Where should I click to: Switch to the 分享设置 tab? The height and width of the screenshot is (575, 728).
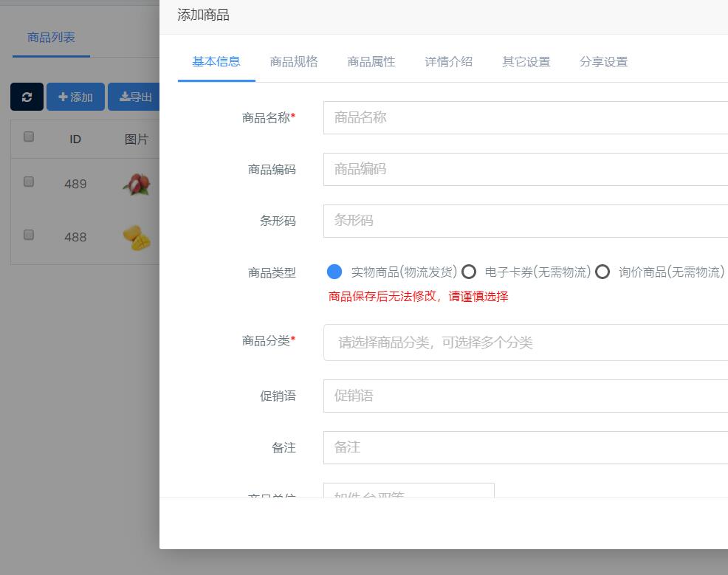tap(604, 62)
